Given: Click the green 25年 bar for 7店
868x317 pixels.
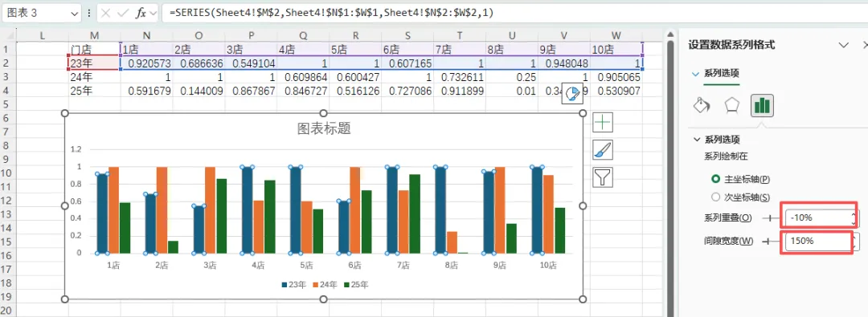Looking at the screenshot, I should [415, 214].
